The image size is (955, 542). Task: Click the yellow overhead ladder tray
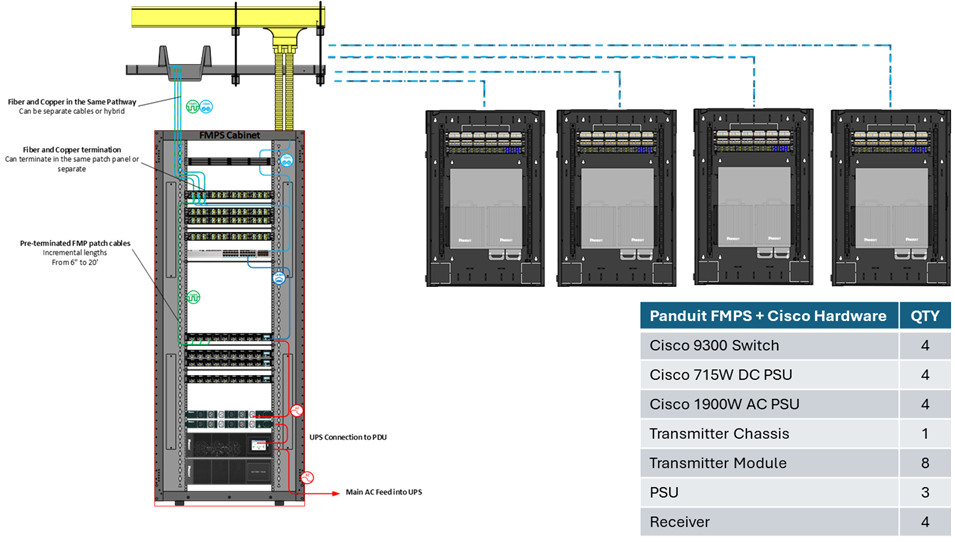[x=228, y=16]
